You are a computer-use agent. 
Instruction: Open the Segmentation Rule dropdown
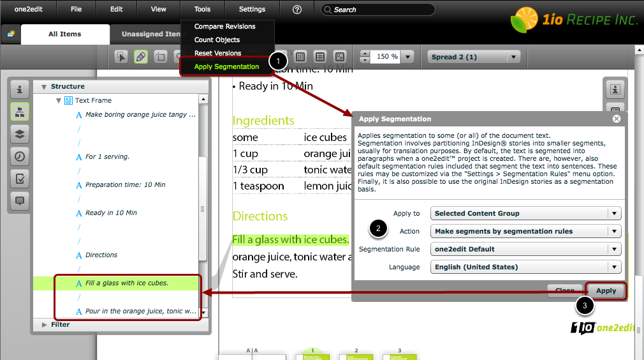click(x=525, y=249)
